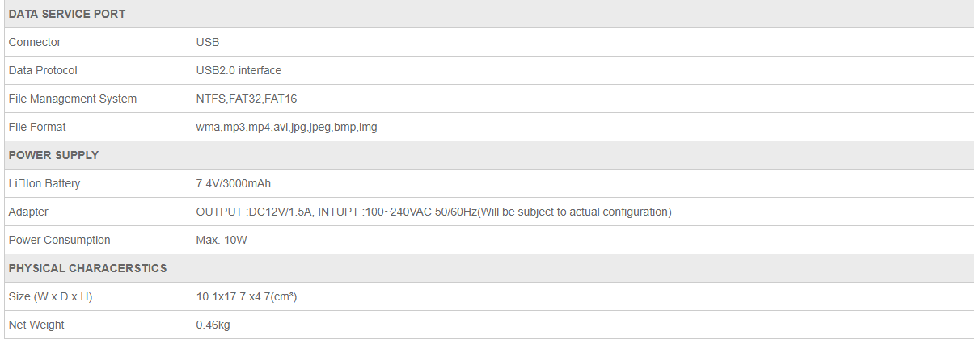
Task: Click the 10.1x17.7 x4.7 size value
Action: (x=247, y=296)
